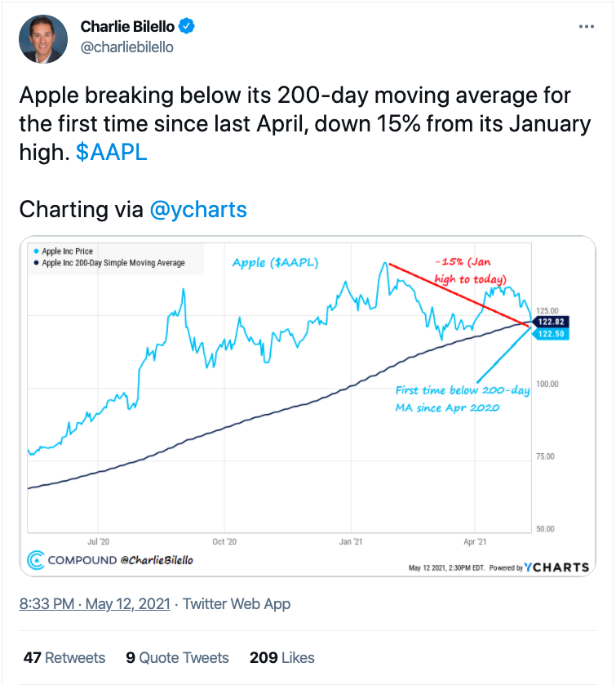This screenshot has height=685, width=616.
Task: Open the @charliebilello handle link
Action: pyautogui.click(x=126, y=47)
